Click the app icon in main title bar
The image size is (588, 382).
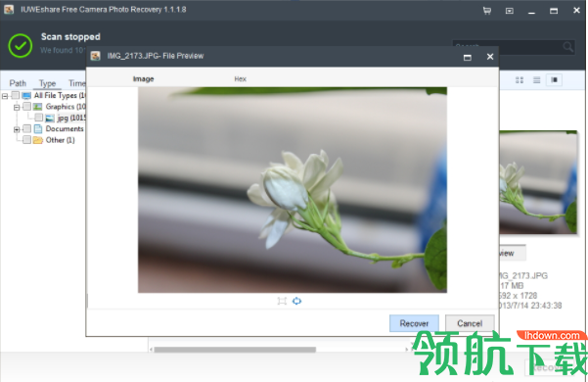9,10
